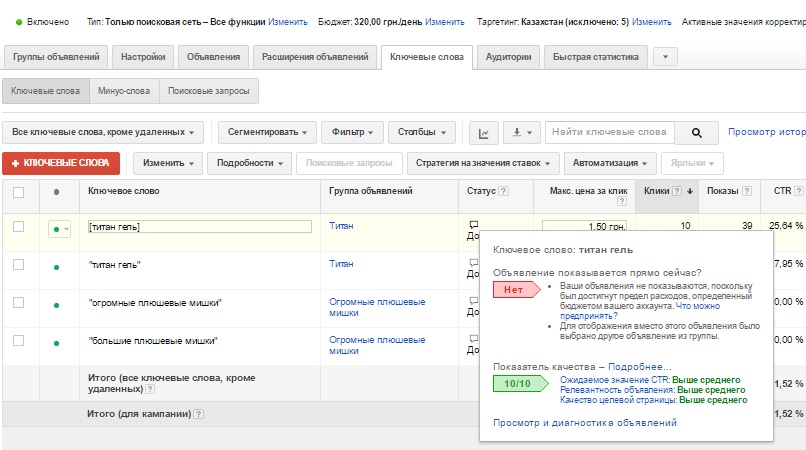The image size is (806, 450).
Task: Click the status dot column header
Action: click(57, 192)
